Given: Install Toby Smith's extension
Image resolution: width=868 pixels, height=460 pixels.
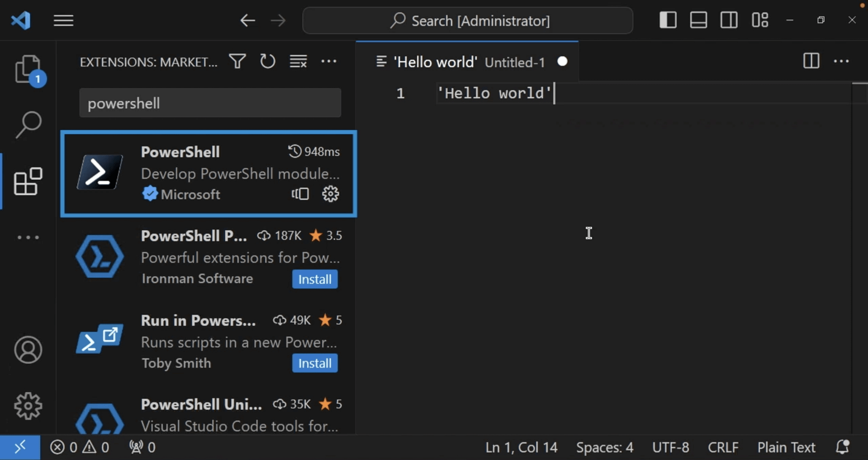Looking at the screenshot, I should pyautogui.click(x=315, y=363).
